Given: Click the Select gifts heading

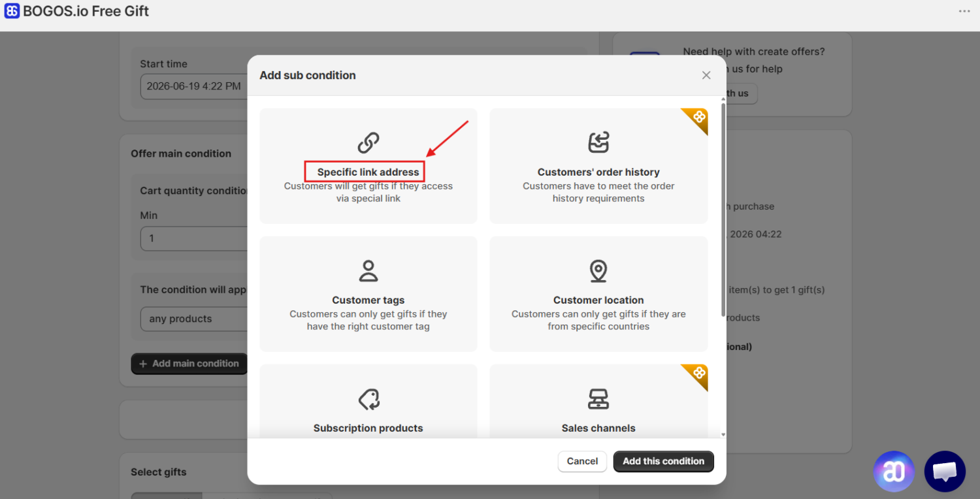Looking at the screenshot, I should tap(159, 472).
